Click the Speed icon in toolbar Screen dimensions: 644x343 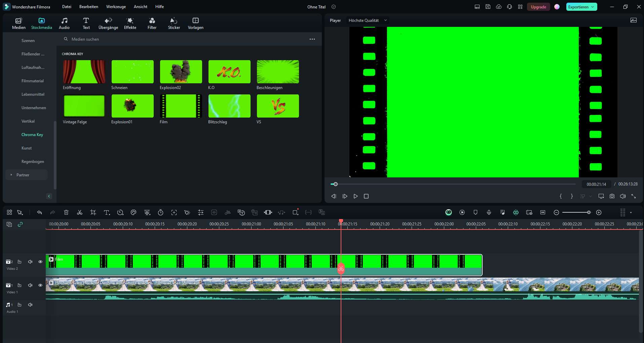(120, 212)
